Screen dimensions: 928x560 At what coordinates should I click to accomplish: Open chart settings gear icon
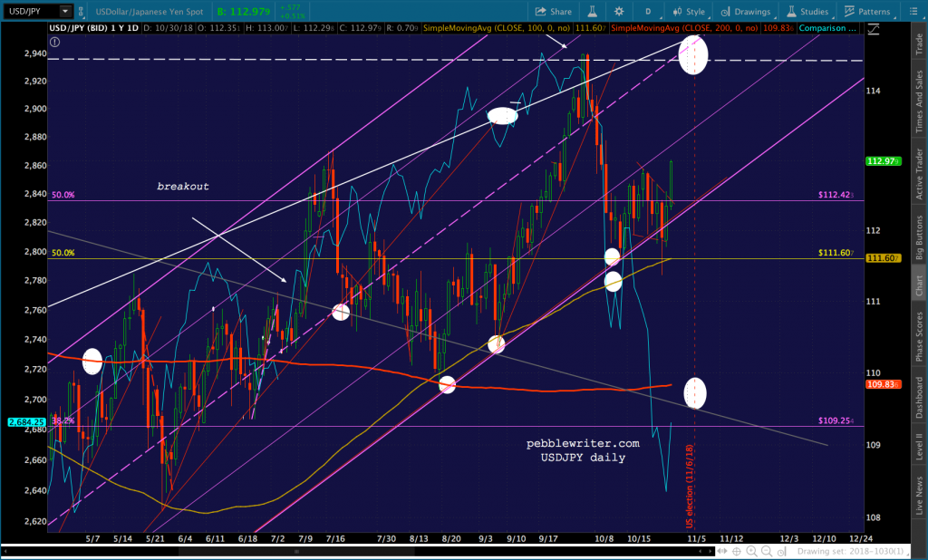pos(619,11)
